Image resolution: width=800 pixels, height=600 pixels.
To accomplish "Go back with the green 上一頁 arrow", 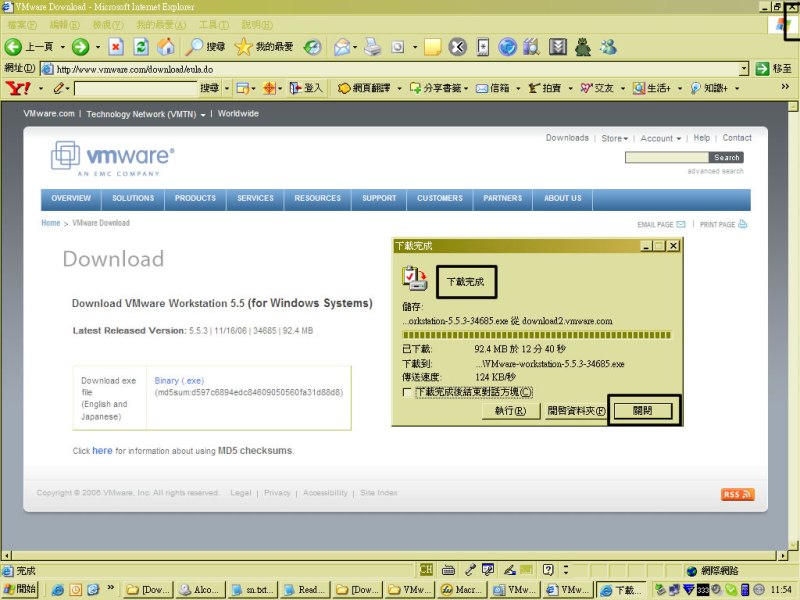I will 29,47.
